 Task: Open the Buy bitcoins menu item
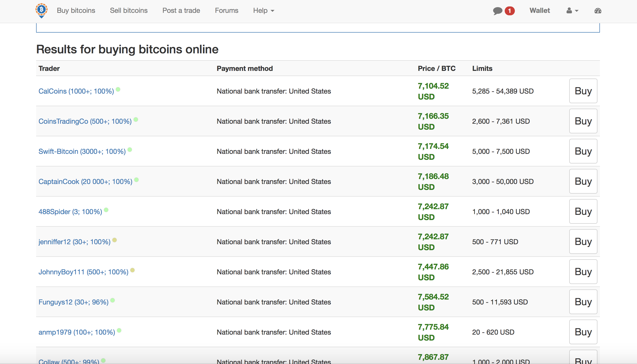pos(76,11)
